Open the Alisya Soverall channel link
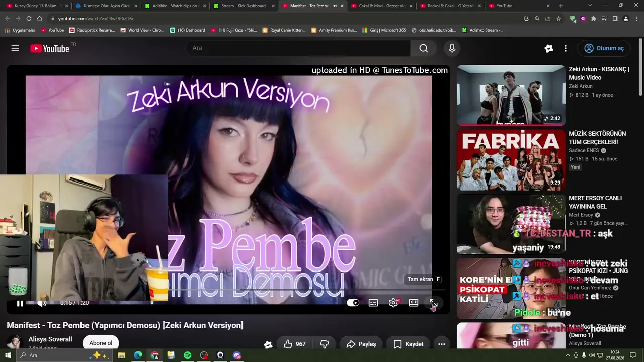 click(x=50, y=339)
